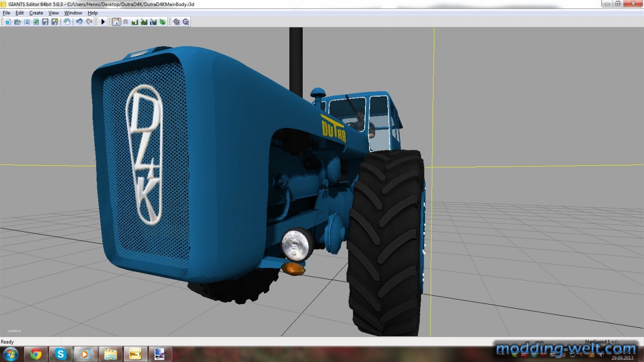
Task: Open Google Chrome from the taskbar
Action: click(x=36, y=354)
